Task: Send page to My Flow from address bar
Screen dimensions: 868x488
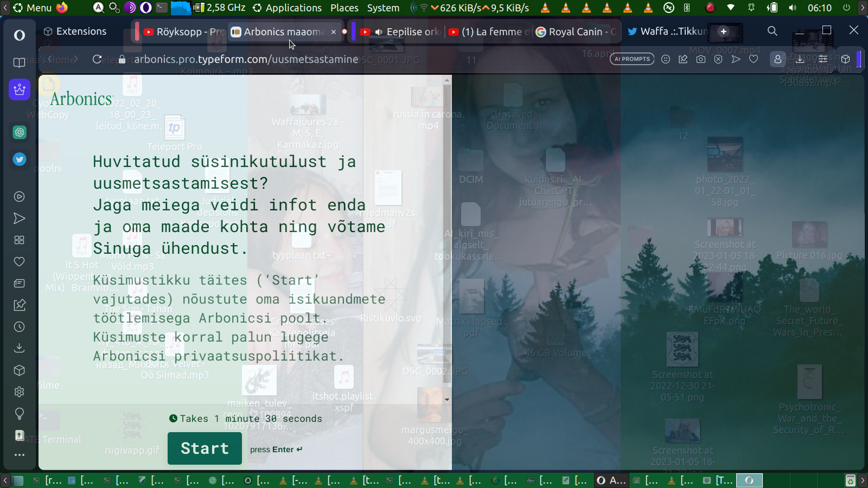Action: coord(736,59)
